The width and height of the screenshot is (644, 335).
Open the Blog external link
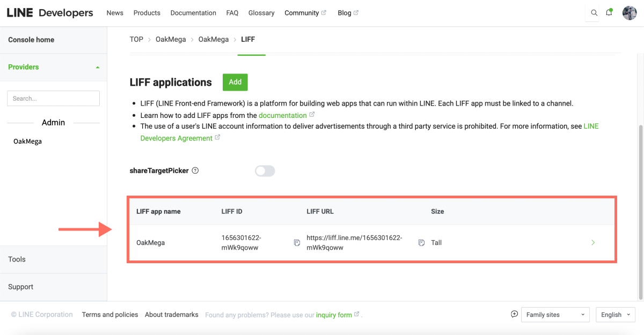tap(348, 13)
